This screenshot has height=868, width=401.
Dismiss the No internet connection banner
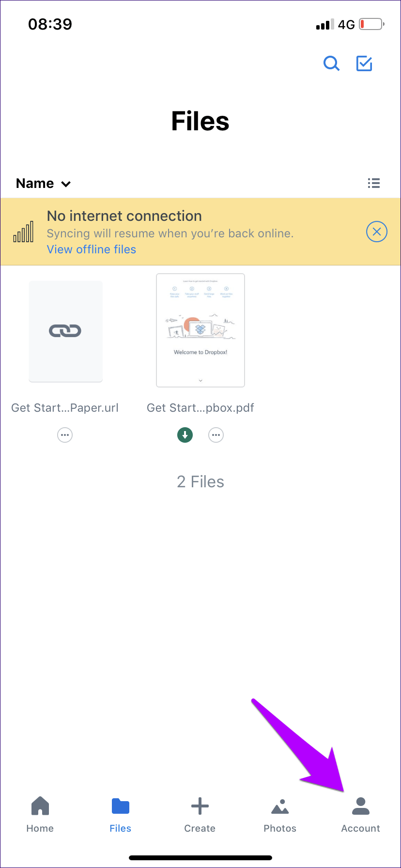tap(376, 232)
